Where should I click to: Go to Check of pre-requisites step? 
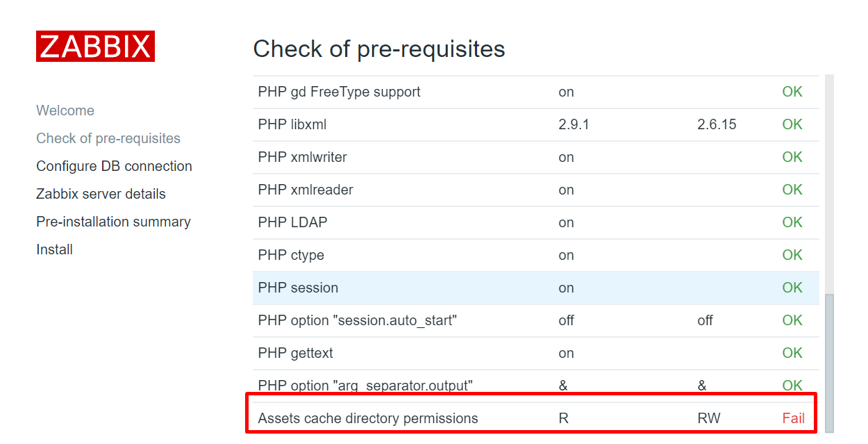tap(108, 138)
